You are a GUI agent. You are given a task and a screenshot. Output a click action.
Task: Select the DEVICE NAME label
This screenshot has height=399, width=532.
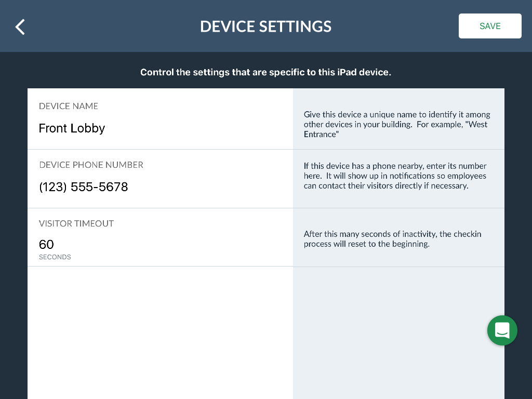69,106
